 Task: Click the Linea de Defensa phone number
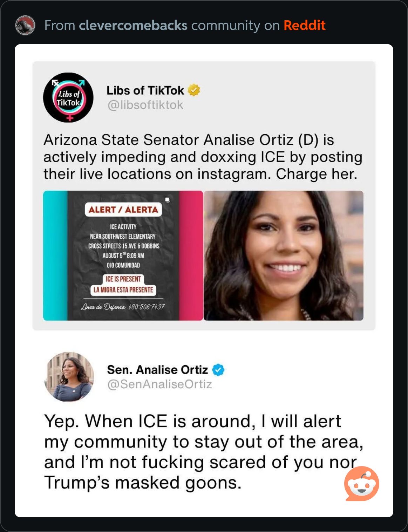[147, 307]
